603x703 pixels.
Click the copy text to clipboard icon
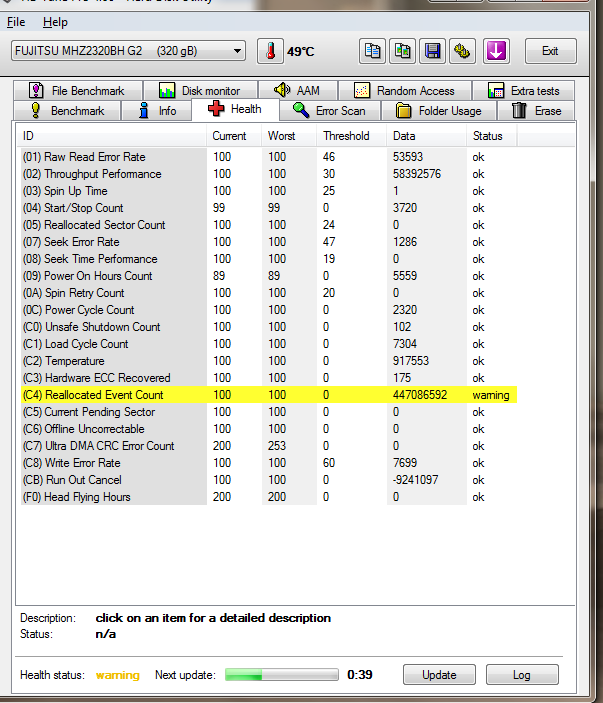(x=373, y=51)
